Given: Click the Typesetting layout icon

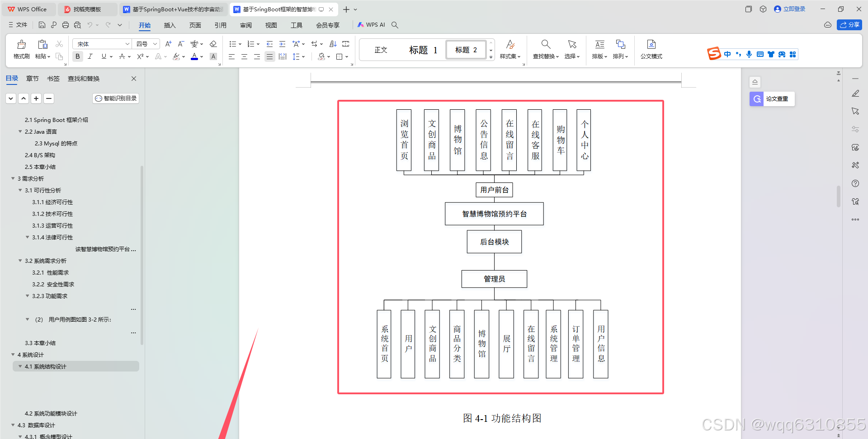Looking at the screenshot, I should (x=599, y=44).
